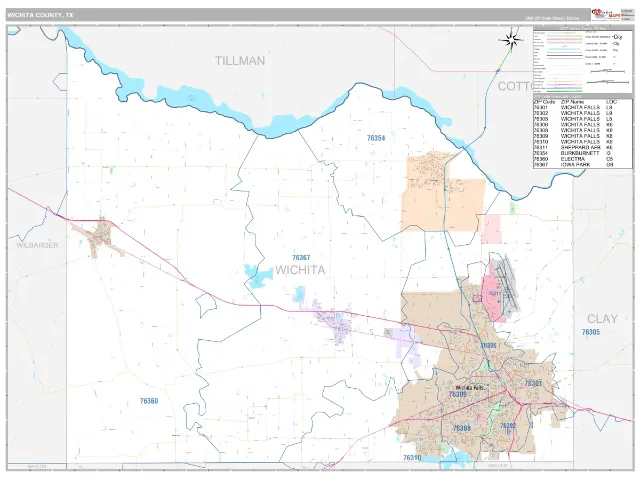640x480 pixels.
Task: Click the 76309 ZIP label on the map
Action: (x=457, y=394)
